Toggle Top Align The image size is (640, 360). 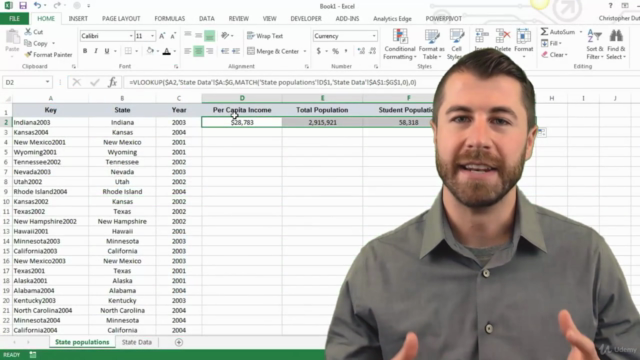pyautogui.click(x=188, y=36)
